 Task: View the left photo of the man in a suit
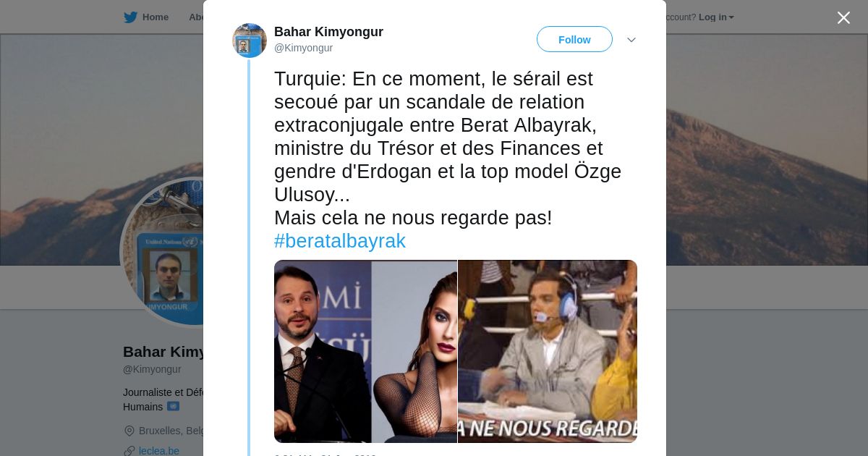coord(365,351)
